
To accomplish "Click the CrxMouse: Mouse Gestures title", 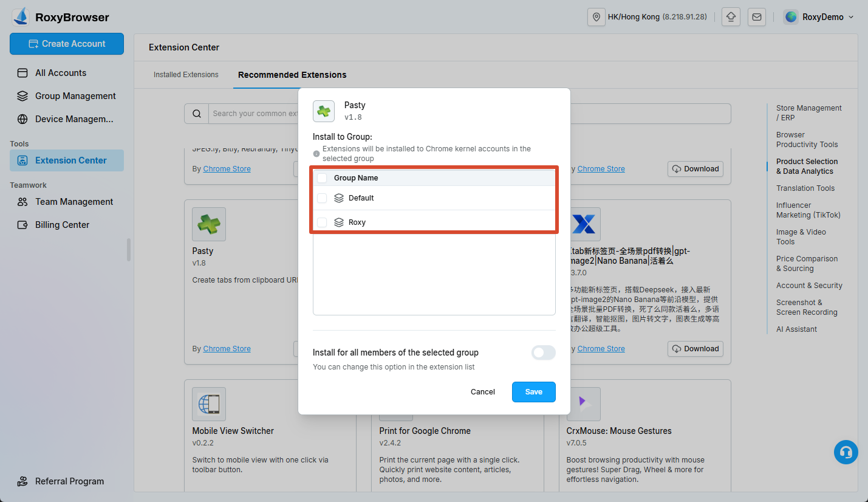I will coord(619,431).
